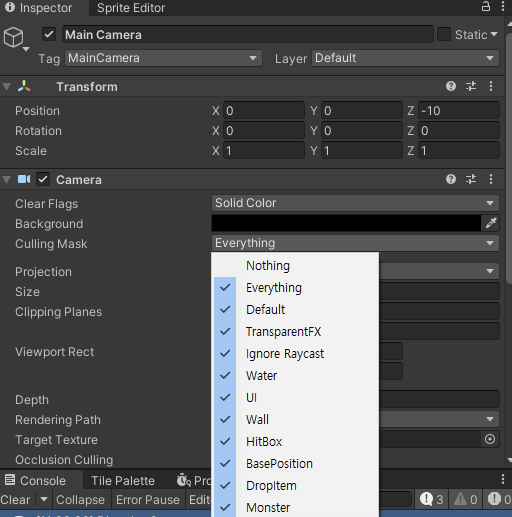Collapse the Transform component foldout
512x517 pixels.
point(6,87)
